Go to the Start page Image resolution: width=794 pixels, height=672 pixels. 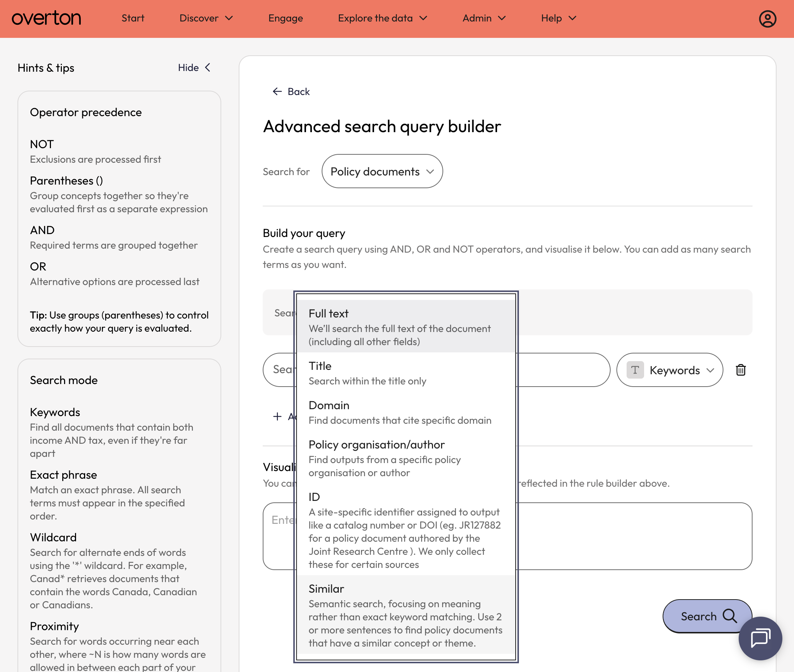coord(133,18)
